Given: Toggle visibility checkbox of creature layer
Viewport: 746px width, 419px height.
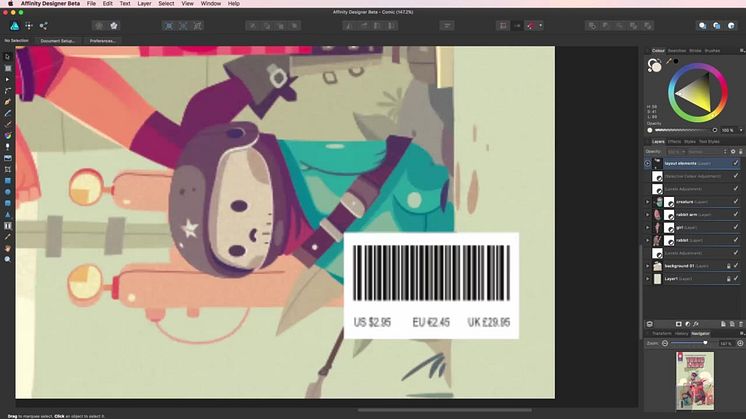Looking at the screenshot, I should [736, 202].
